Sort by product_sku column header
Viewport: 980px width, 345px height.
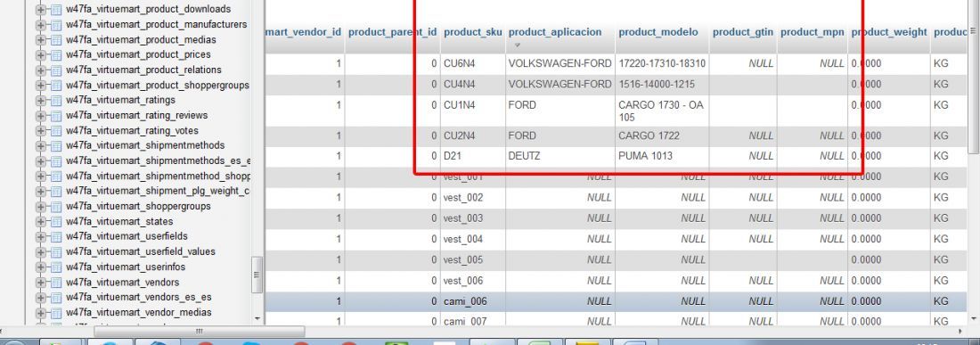[x=472, y=32]
